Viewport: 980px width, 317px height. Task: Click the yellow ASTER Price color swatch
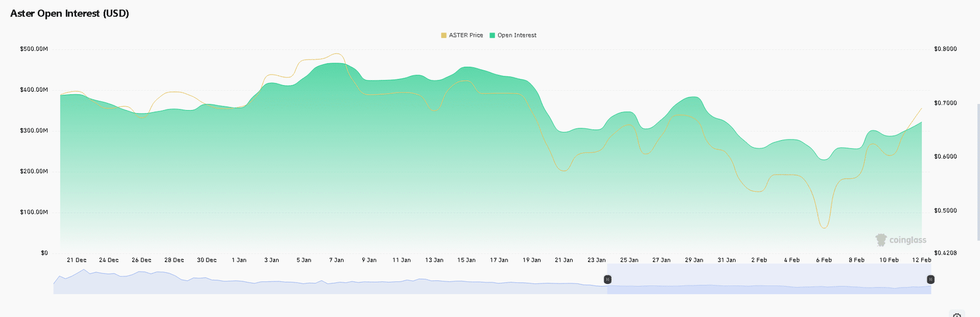click(444, 35)
